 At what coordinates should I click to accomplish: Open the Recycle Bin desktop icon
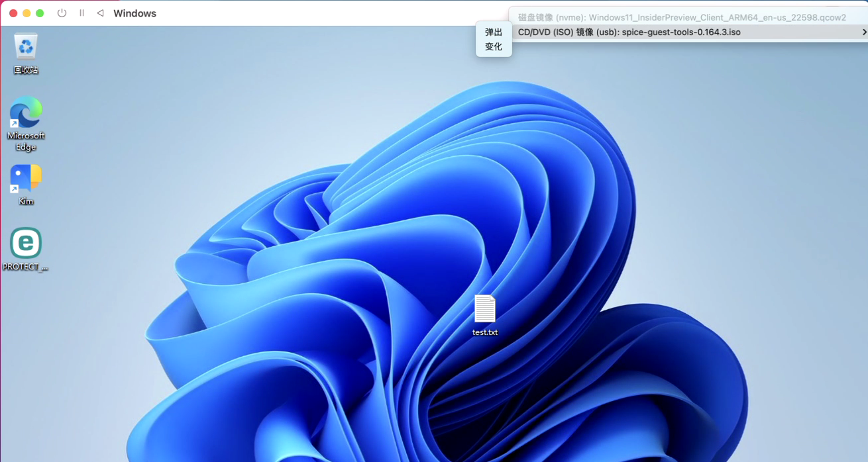coord(26,53)
